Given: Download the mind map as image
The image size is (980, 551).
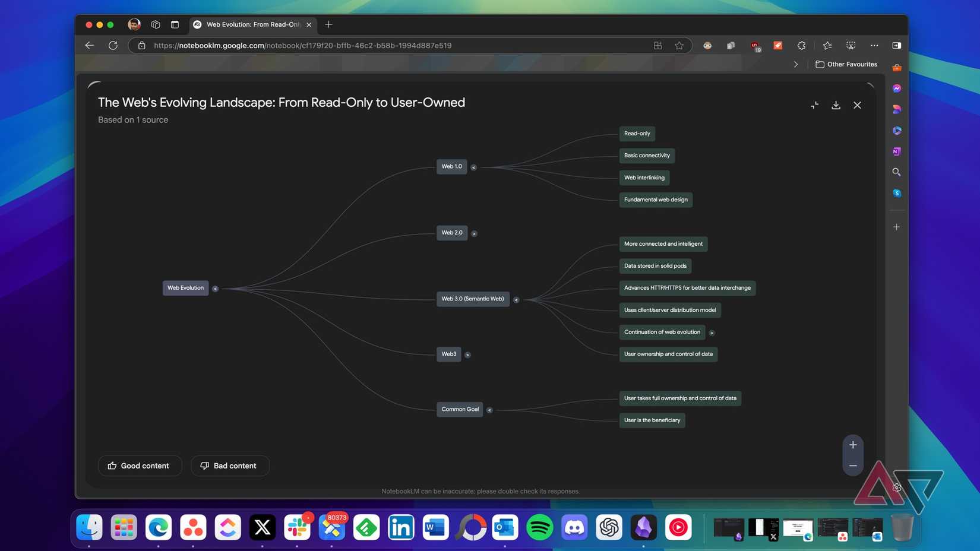Looking at the screenshot, I should pyautogui.click(x=836, y=104).
